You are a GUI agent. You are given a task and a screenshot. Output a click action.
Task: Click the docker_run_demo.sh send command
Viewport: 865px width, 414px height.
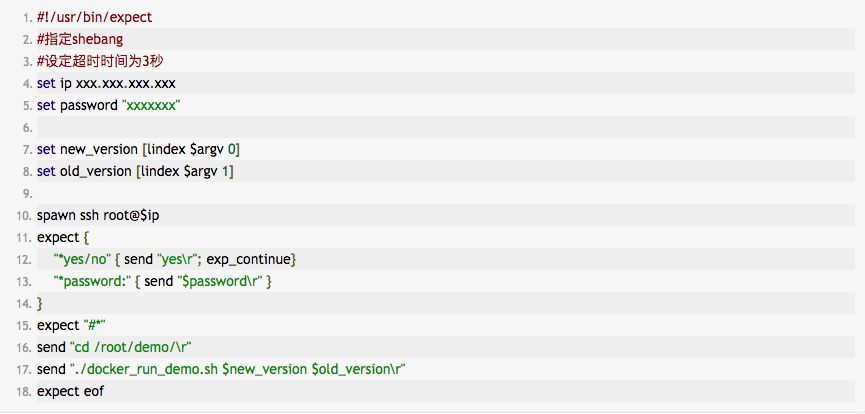click(221, 369)
